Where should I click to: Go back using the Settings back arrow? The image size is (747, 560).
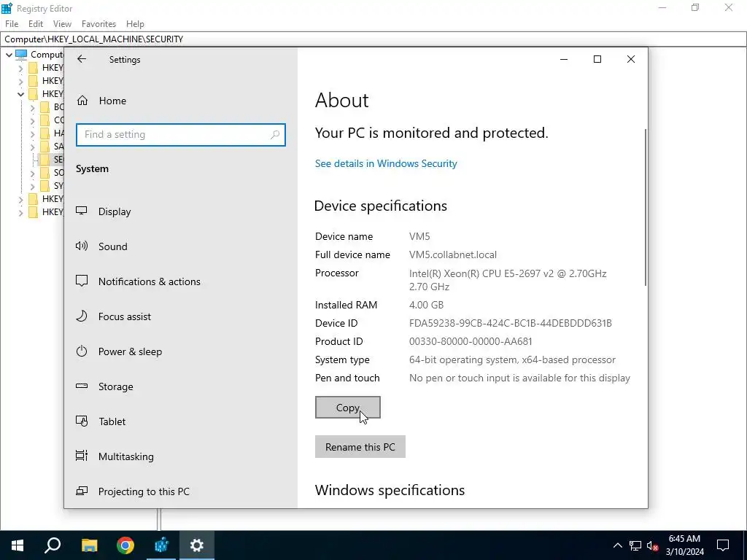click(82, 59)
